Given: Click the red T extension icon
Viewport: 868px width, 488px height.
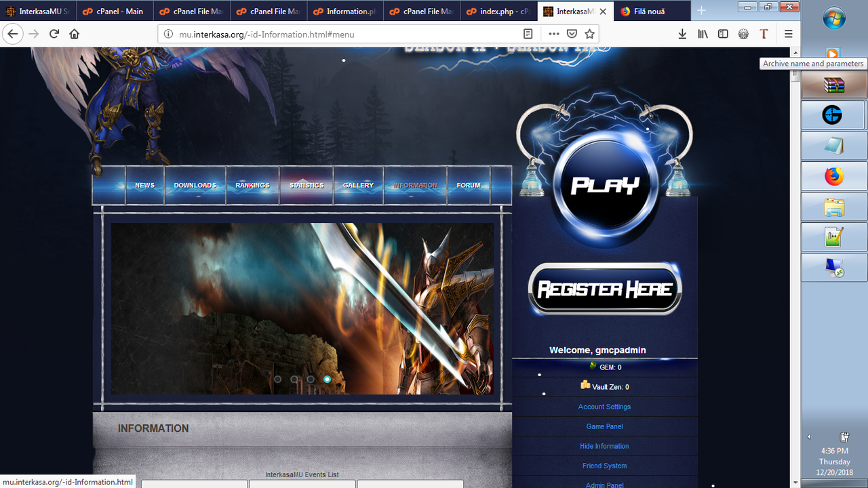Looking at the screenshot, I should pos(764,34).
